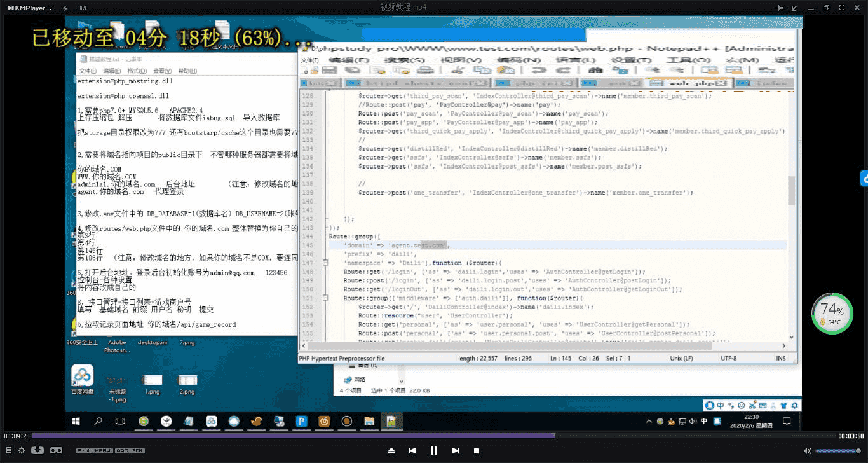Open KMPlayer settings gear icon
This screenshot has width=868, height=463.
tap(21, 450)
